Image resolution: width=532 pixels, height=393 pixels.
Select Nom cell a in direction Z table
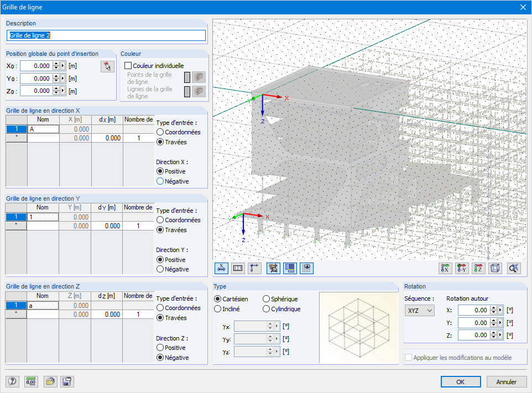[43, 306]
